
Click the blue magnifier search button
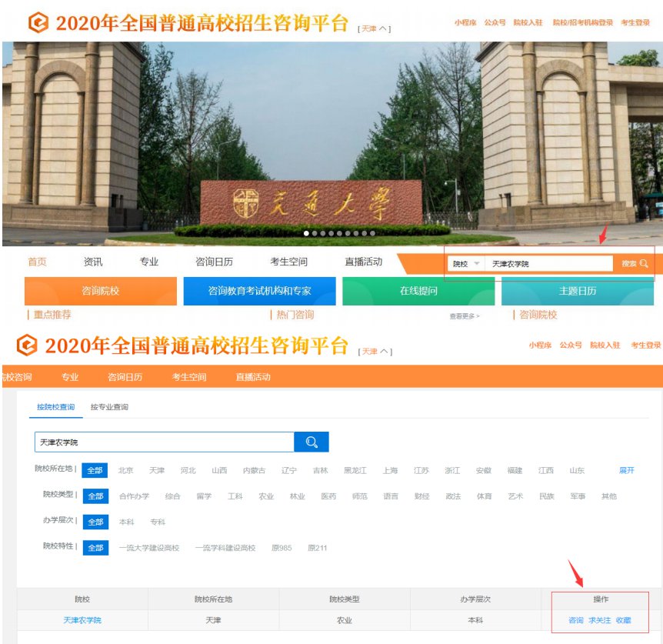click(x=312, y=442)
